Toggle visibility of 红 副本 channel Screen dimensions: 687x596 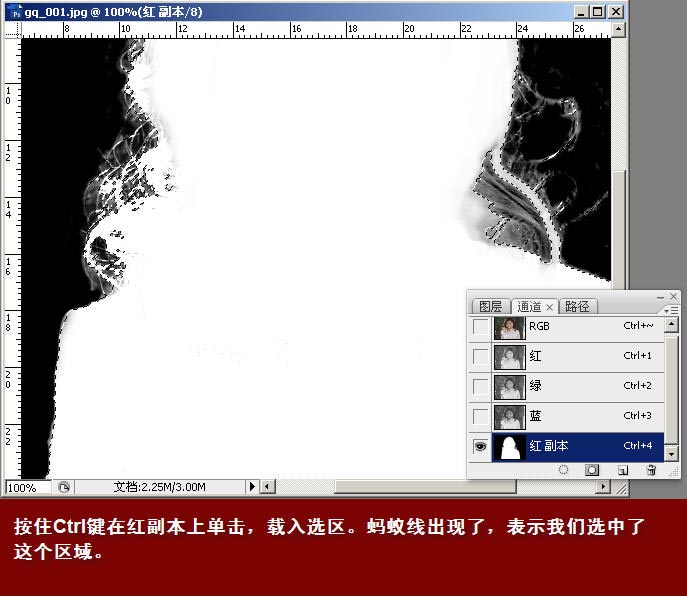480,447
